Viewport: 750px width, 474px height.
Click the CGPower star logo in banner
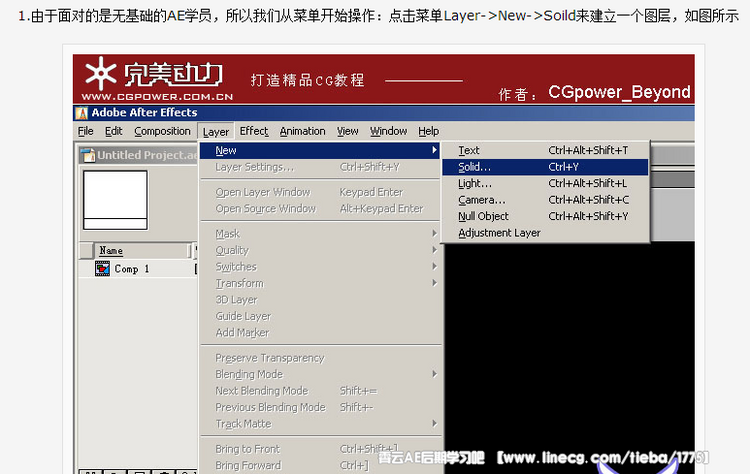pyautogui.click(x=100, y=73)
